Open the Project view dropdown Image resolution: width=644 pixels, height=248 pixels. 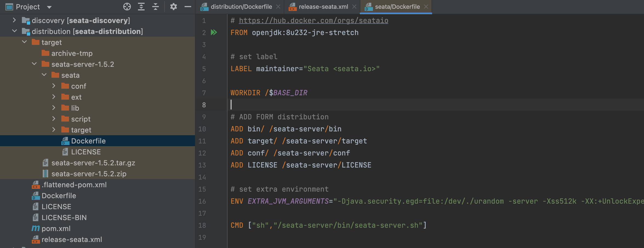(49, 7)
